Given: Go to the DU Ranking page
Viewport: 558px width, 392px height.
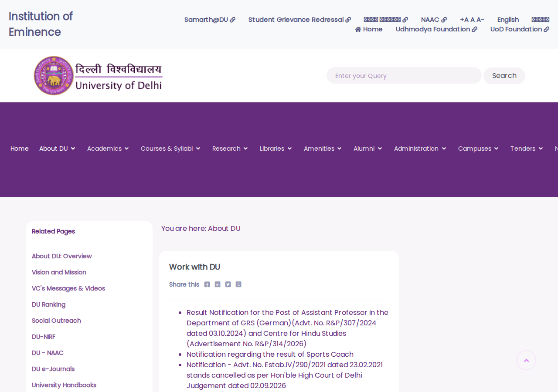Looking at the screenshot, I should pyautogui.click(x=48, y=304).
